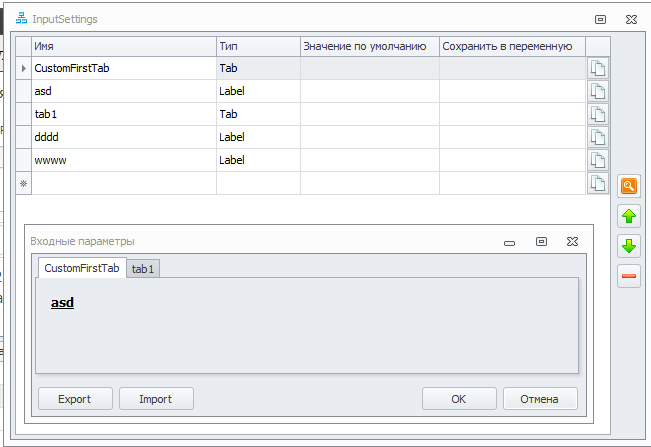
Task: Confirm with the OK button
Action: tap(459, 399)
